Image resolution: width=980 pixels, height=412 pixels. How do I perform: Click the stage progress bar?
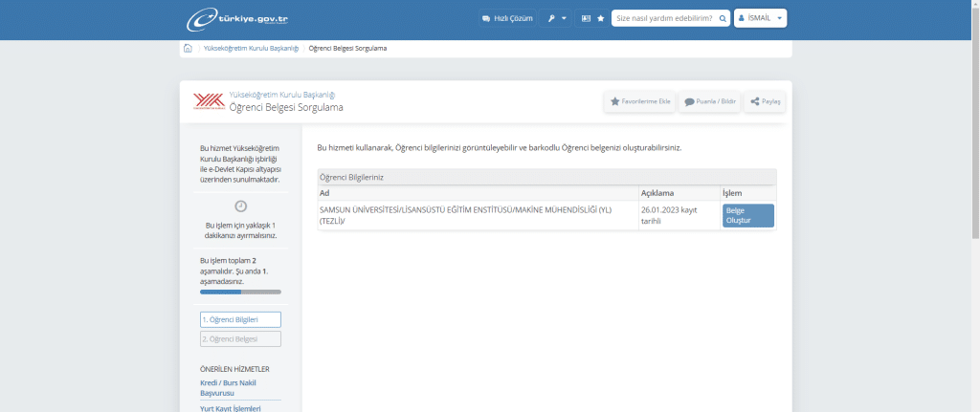pyautogui.click(x=240, y=292)
